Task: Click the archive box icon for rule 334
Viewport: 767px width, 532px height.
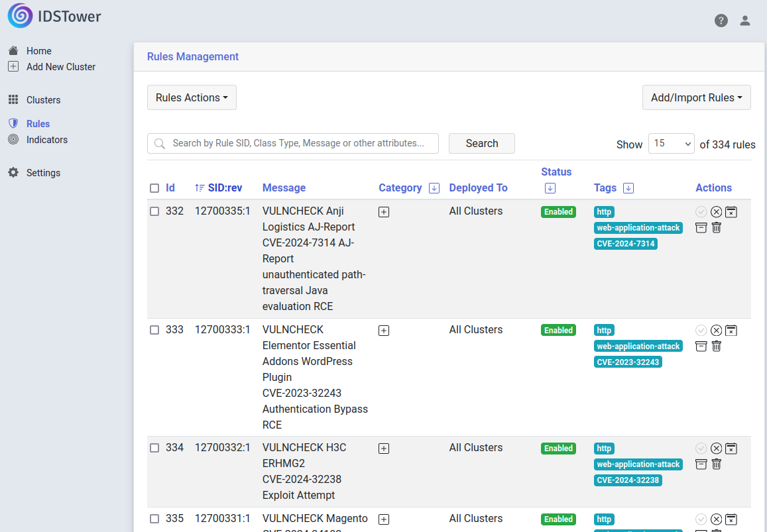Action: (701, 464)
